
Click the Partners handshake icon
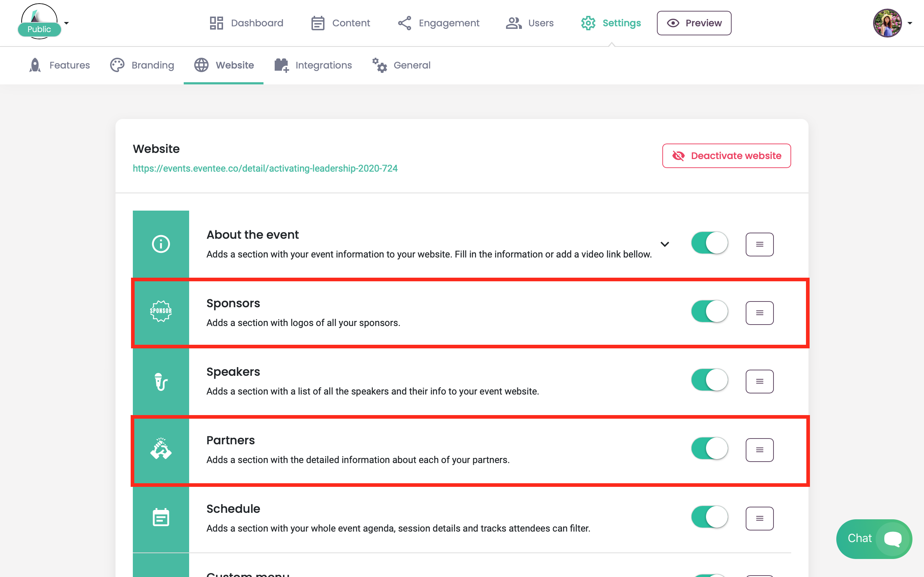(161, 448)
